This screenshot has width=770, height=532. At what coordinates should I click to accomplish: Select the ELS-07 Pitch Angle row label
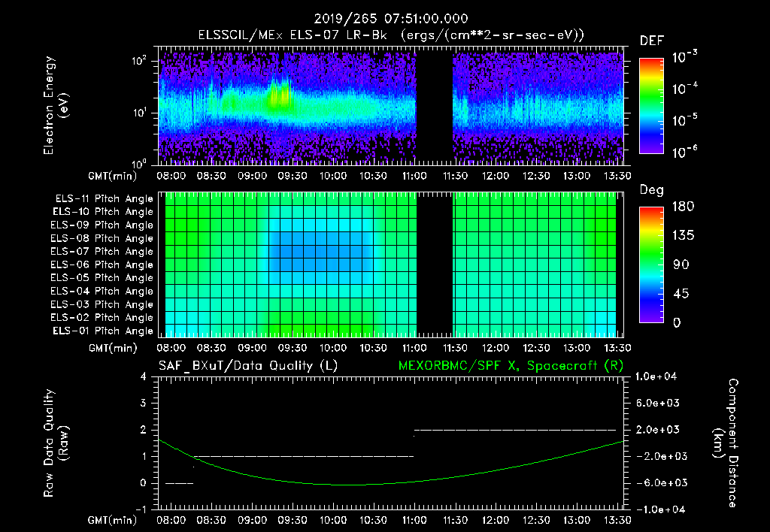(x=102, y=251)
